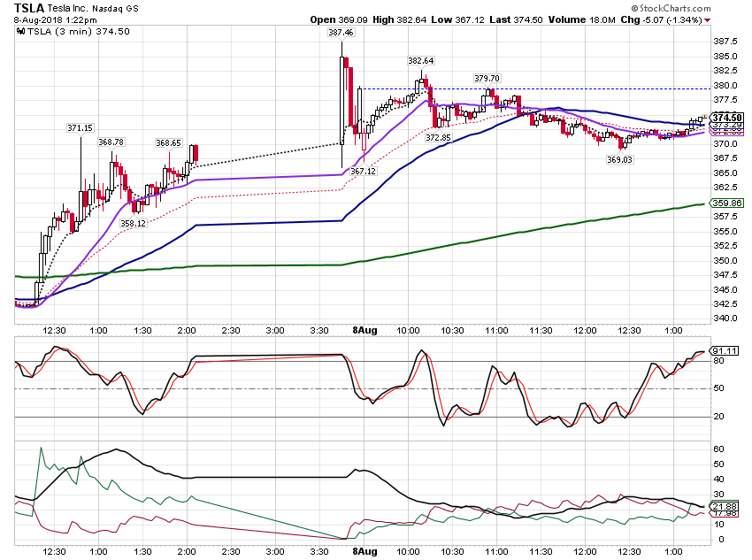
Task: Click the "Volume 18.0M" header value
Action: [582, 19]
